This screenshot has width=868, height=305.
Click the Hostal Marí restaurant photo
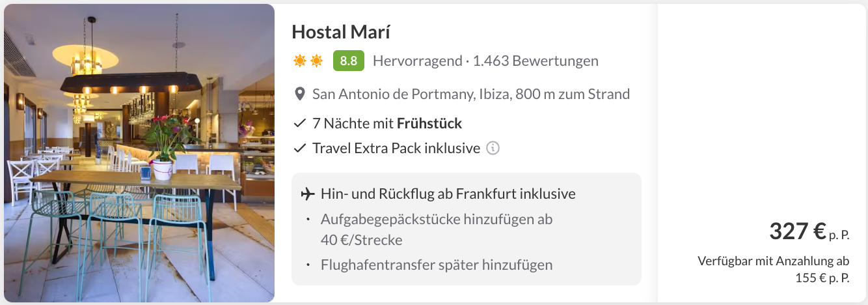click(139, 153)
